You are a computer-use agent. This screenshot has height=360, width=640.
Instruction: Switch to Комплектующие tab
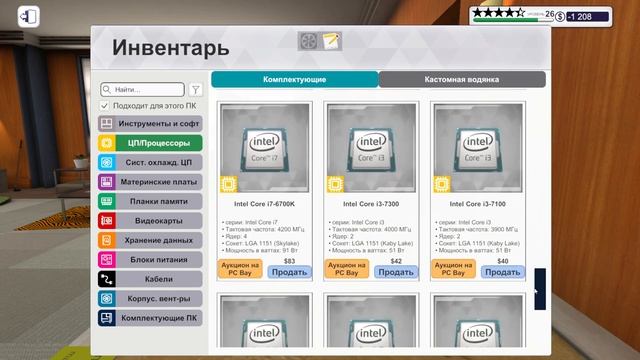coord(295,80)
